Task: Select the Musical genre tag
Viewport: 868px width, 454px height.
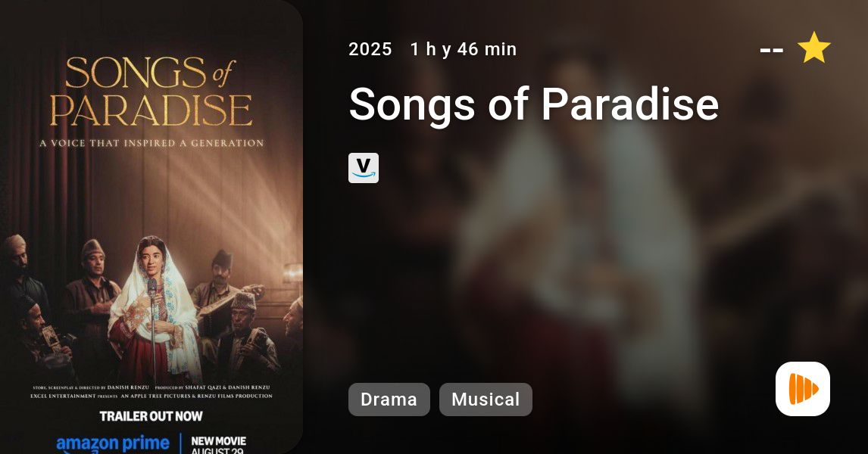Action: 486,400
